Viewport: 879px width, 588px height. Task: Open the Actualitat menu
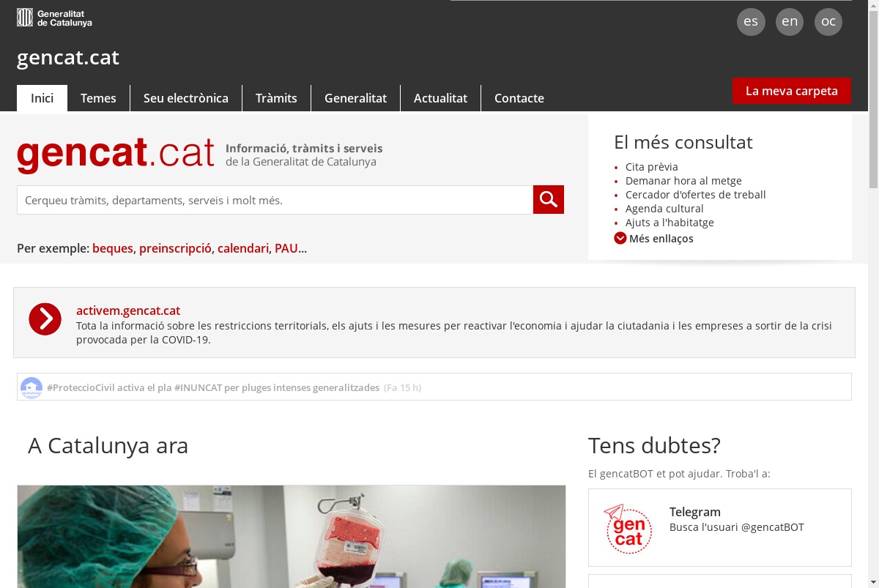[x=440, y=98]
